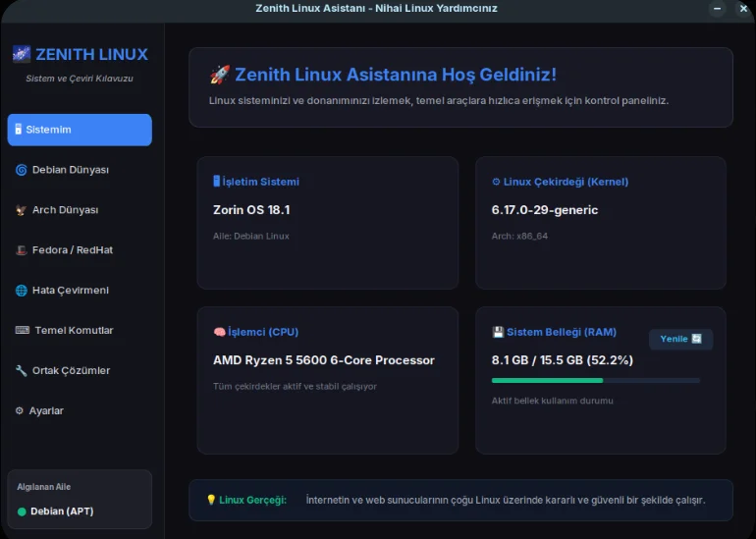Click the Linux fact sentence about web sunucuları
756x539 pixels.
(506, 500)
